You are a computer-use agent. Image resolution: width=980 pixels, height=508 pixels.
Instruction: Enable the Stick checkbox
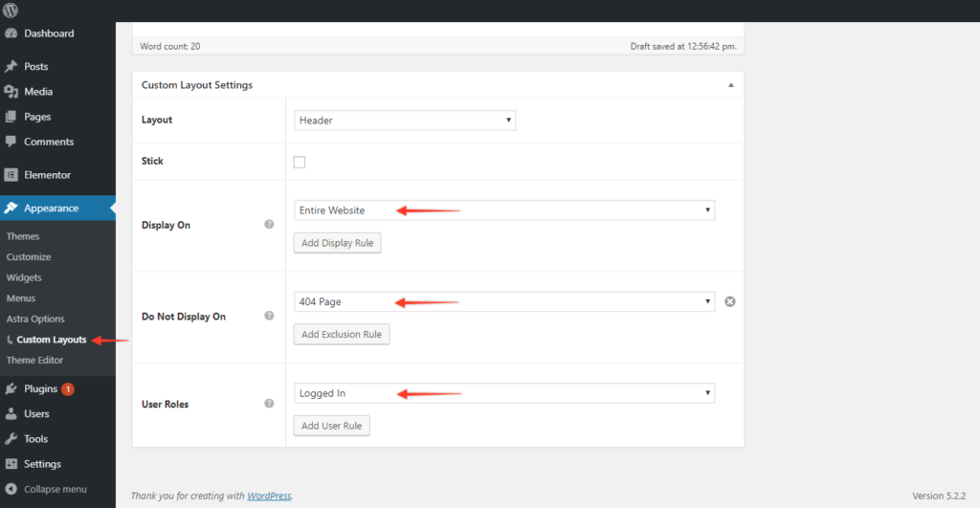(x=300, y=163)
